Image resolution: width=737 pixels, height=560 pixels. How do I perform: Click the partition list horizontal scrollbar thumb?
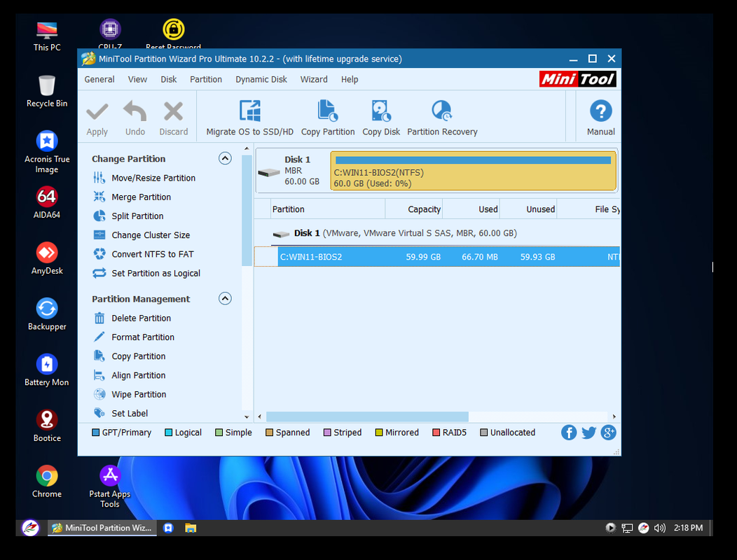[x=367, y=416]
